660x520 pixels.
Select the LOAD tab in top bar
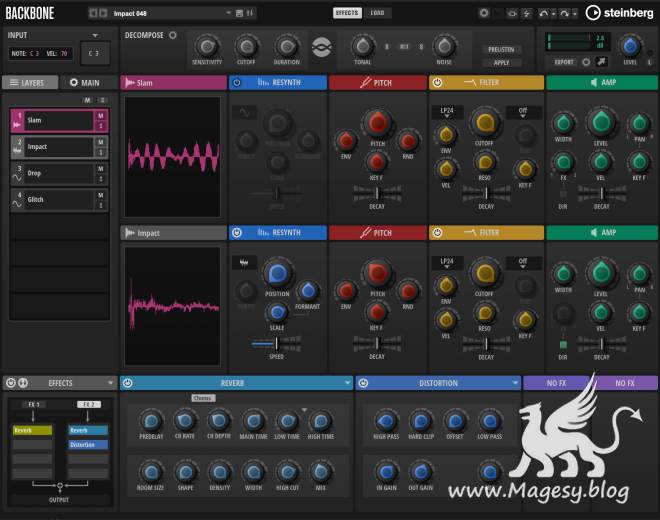377,13
